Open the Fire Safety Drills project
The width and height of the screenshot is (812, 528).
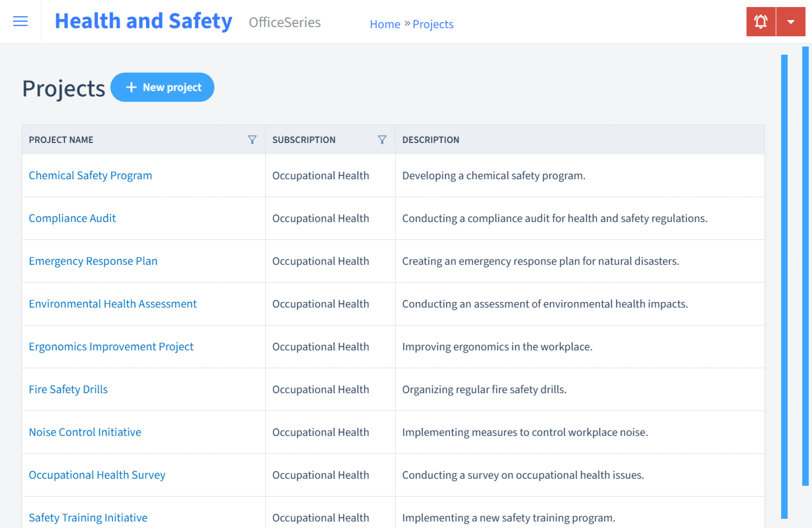68,389
